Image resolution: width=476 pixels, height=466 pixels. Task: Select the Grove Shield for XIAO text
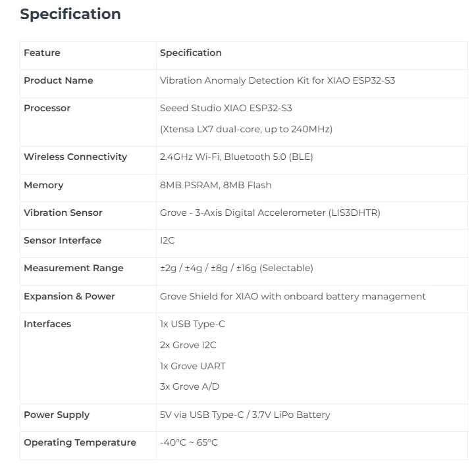(x=292, y=296)
